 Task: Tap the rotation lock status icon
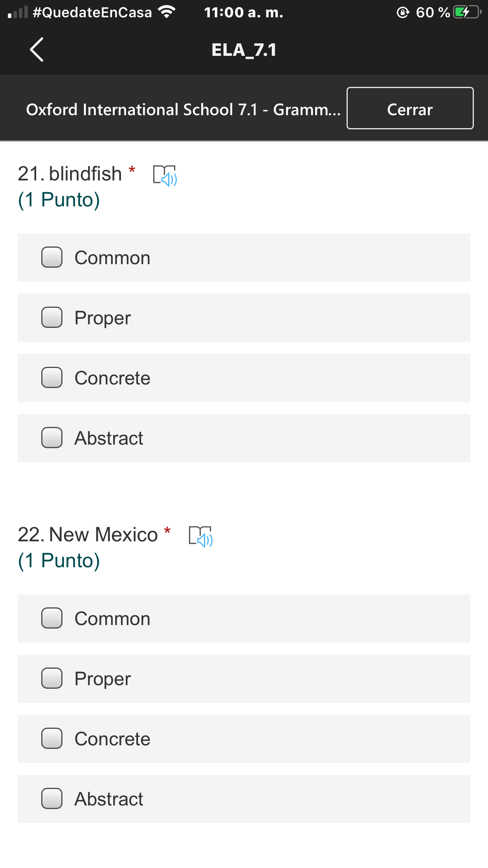pos(403,13)
